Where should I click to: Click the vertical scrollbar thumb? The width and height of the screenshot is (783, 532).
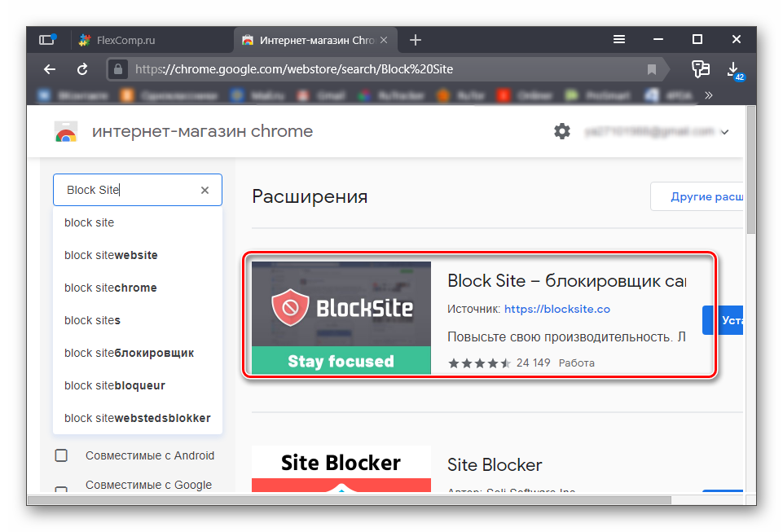tap(750, 169)
